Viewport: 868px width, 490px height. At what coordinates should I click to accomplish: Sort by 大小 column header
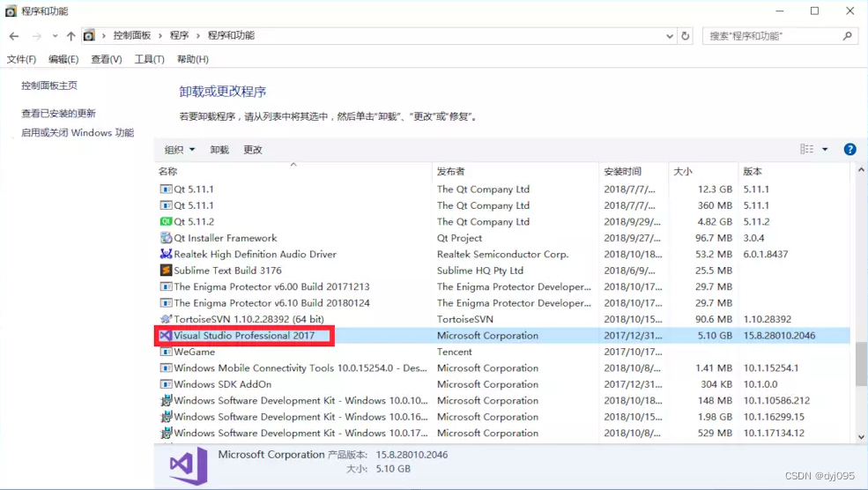click(x=683, y=172)
